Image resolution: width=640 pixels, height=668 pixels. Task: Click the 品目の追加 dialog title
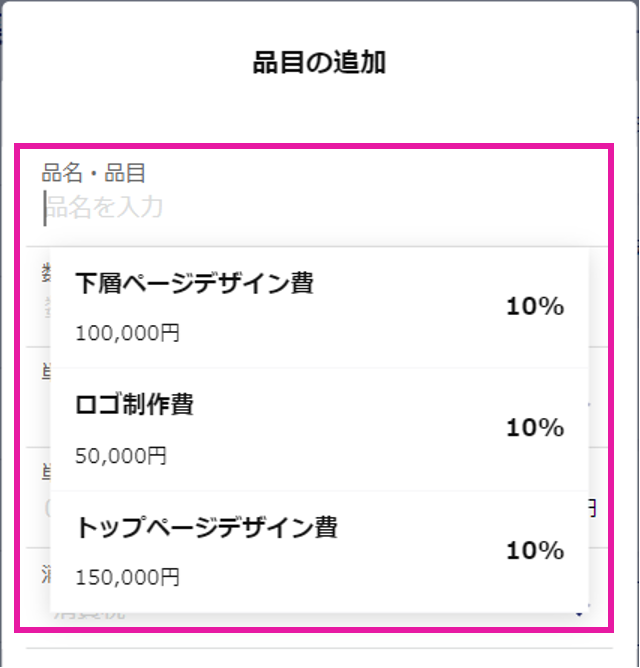(319, 63)
